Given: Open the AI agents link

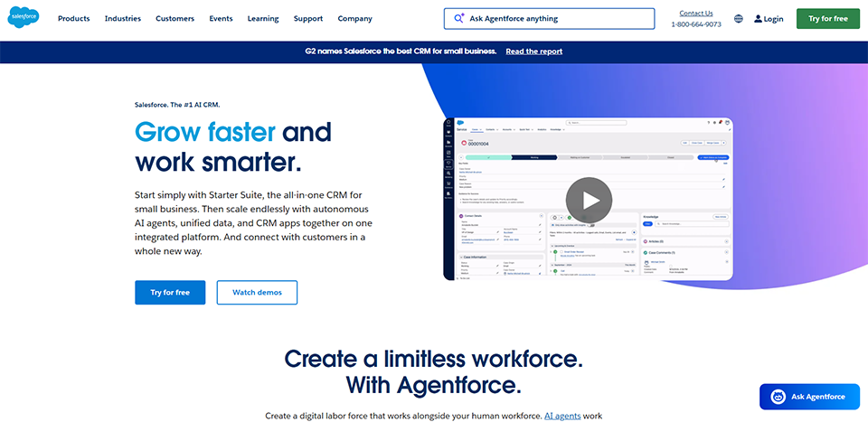Looking at the screenshot, I should pos(562,416).
